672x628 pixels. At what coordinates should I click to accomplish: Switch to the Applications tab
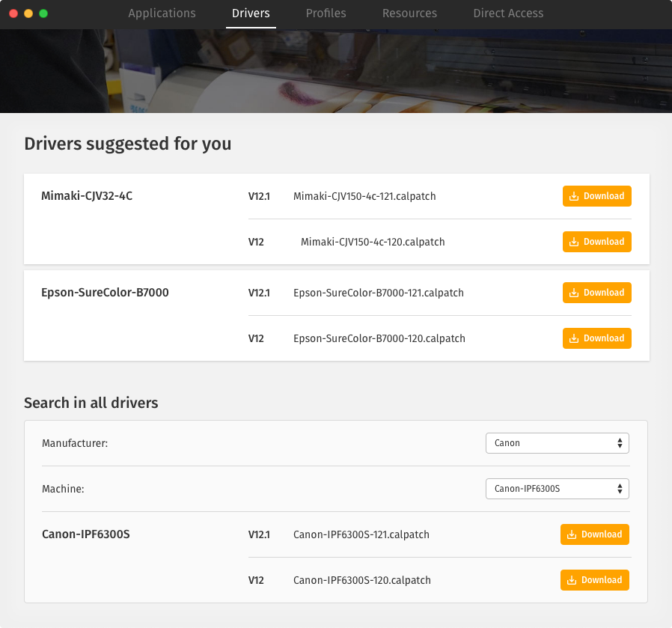click(162, 13)
